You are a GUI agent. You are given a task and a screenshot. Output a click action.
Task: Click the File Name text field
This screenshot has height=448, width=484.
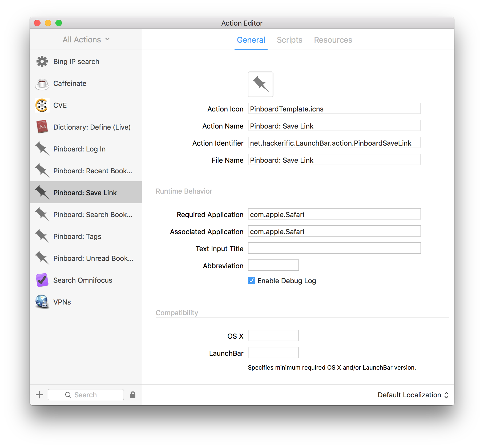[334, 160]
